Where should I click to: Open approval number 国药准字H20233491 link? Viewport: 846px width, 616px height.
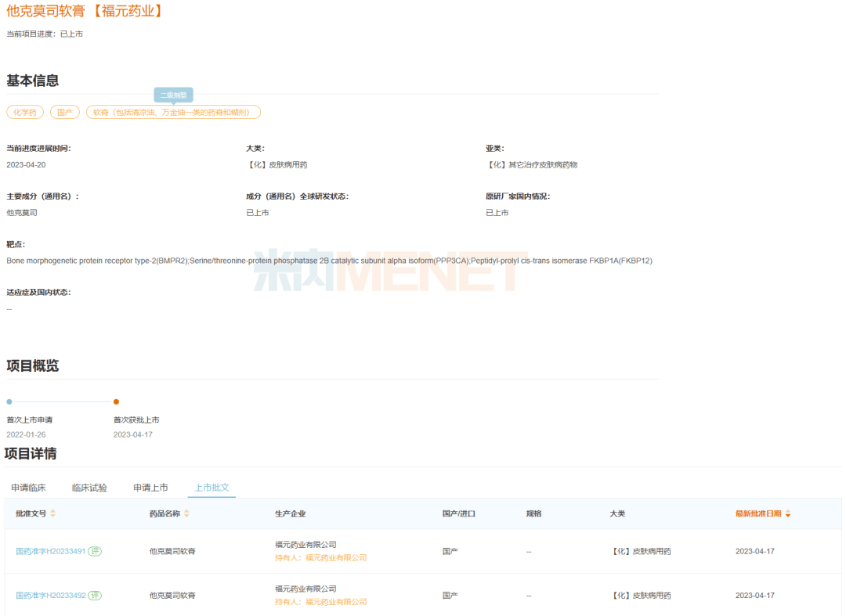coord(50,551)
